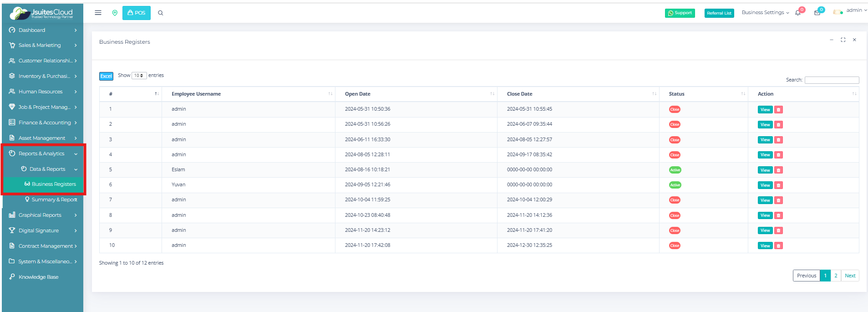
Task: Delete register row 1 with trash icon
Action: (x=779, y=110)
